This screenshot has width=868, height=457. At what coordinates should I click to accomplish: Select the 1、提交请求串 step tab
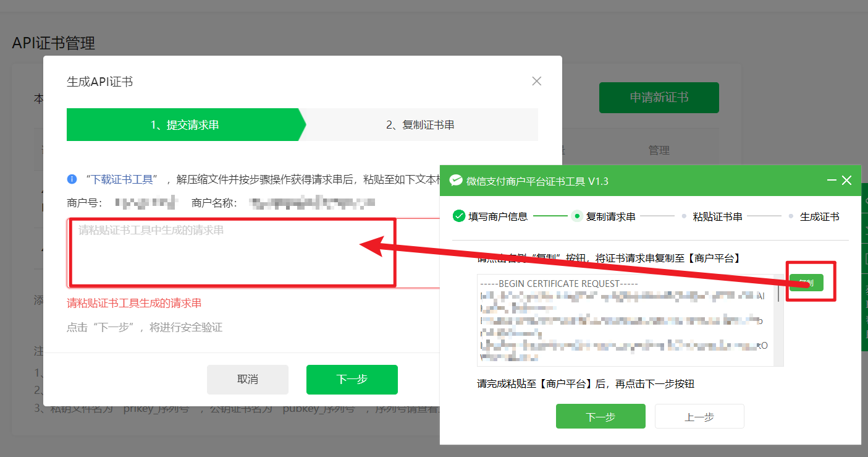tap(185, 125)
